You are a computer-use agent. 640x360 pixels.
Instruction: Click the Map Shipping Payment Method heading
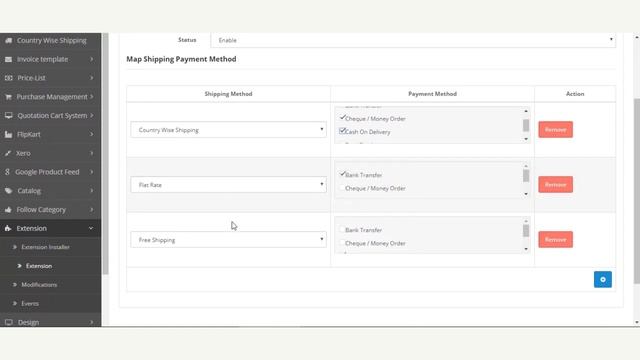[181, 59]
